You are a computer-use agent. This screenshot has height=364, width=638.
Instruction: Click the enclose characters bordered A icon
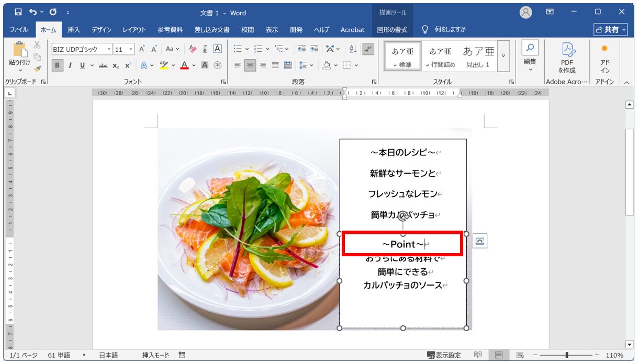click(218, 49)
